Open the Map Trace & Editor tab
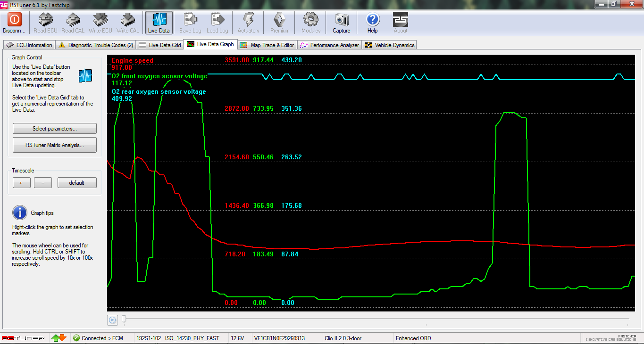Image resolution: width=644 pixels, height=344 pixels. (267, 45)
